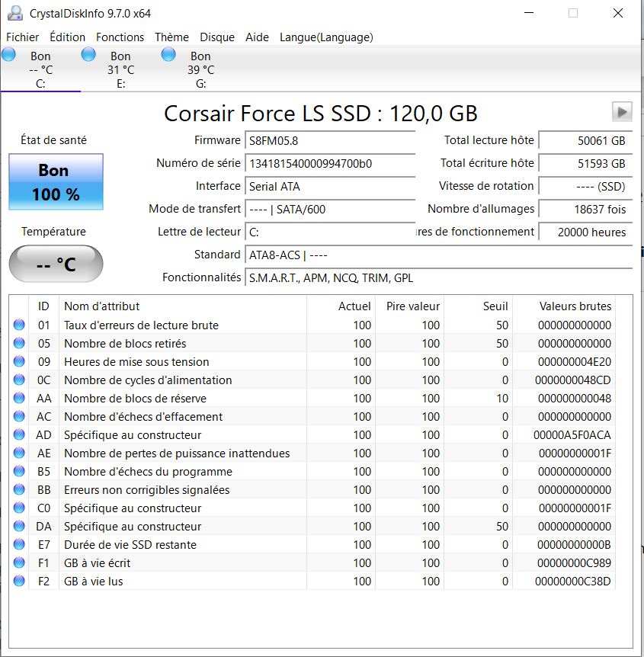The image size is (644, 657).
Task: Click the next disk arrow button
Action: click(x=622, y=112)
